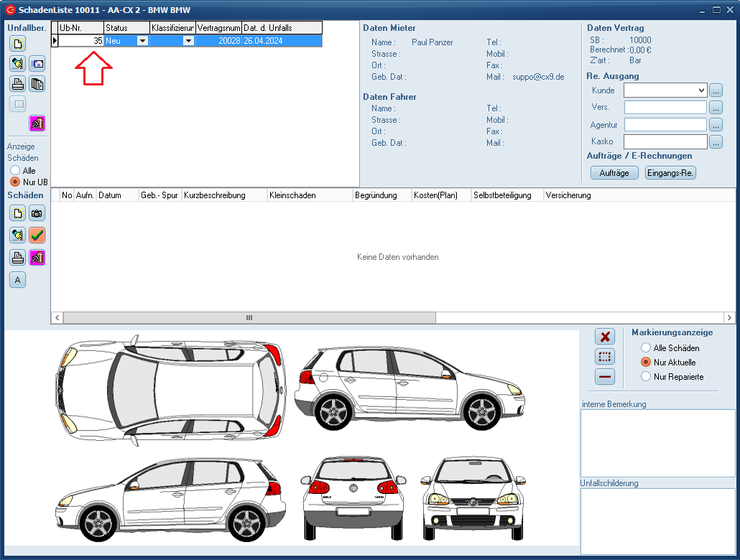Click the card icon under Unfallber.
This screenshot has height=560, width=740.
pyautogui.click(x=37, y=63)
